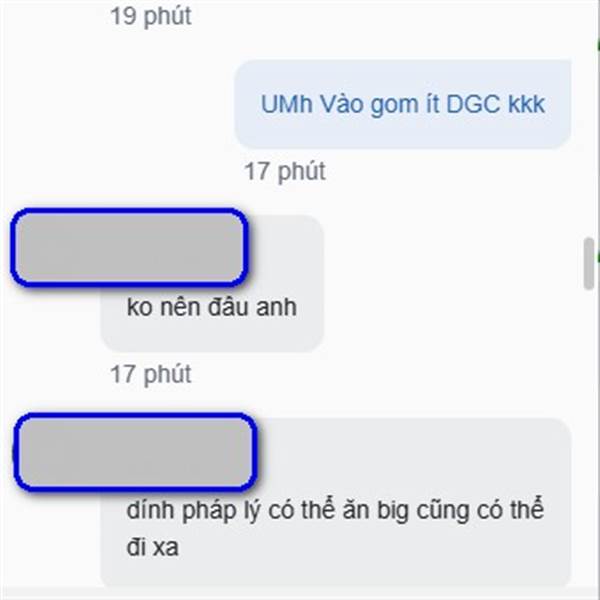
Task: Click the word 'big' in the bottom message
Action: pyautogui.click(x=393, y=512)
